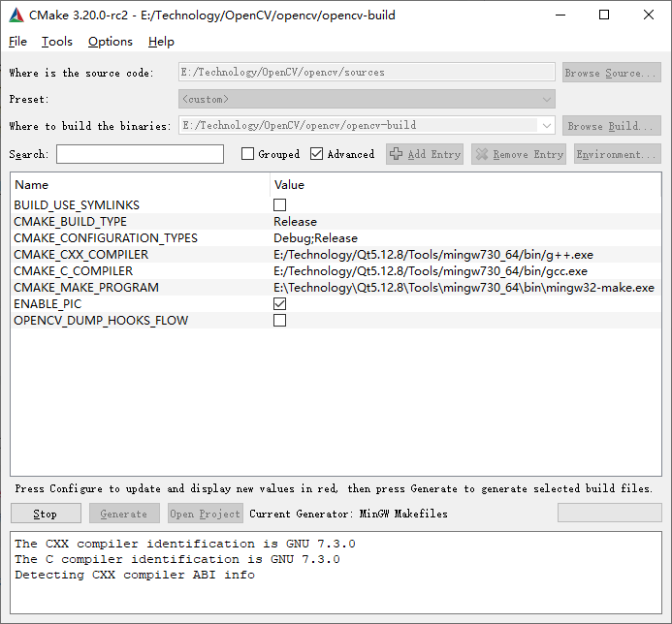Select the ENABLE_PIC entry name

48,304
